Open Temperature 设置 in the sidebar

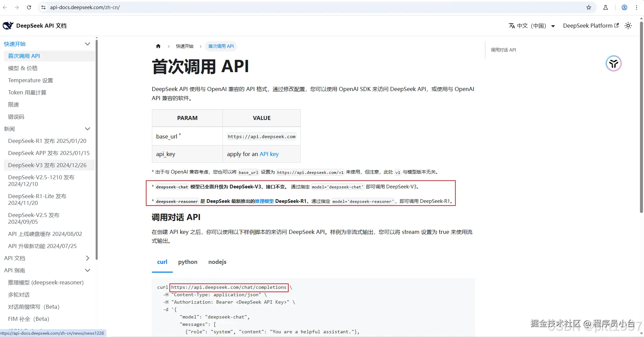[50, 80]
